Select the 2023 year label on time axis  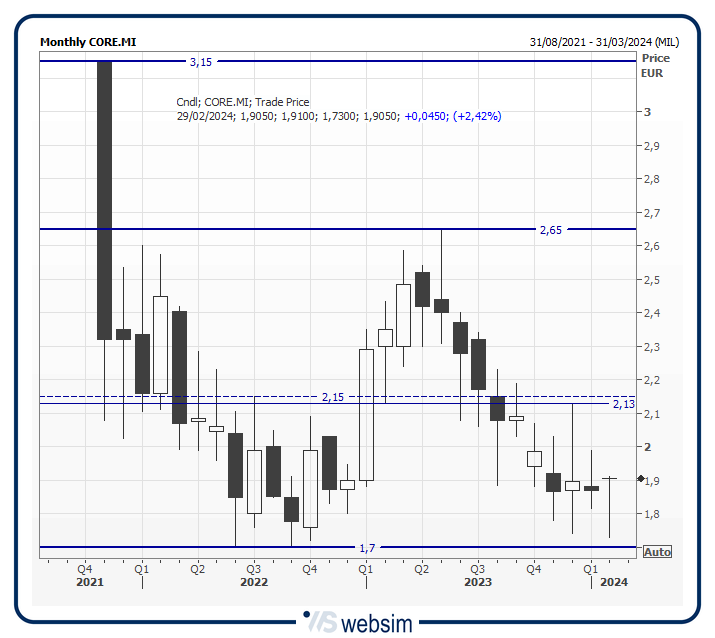pos(477,582)
